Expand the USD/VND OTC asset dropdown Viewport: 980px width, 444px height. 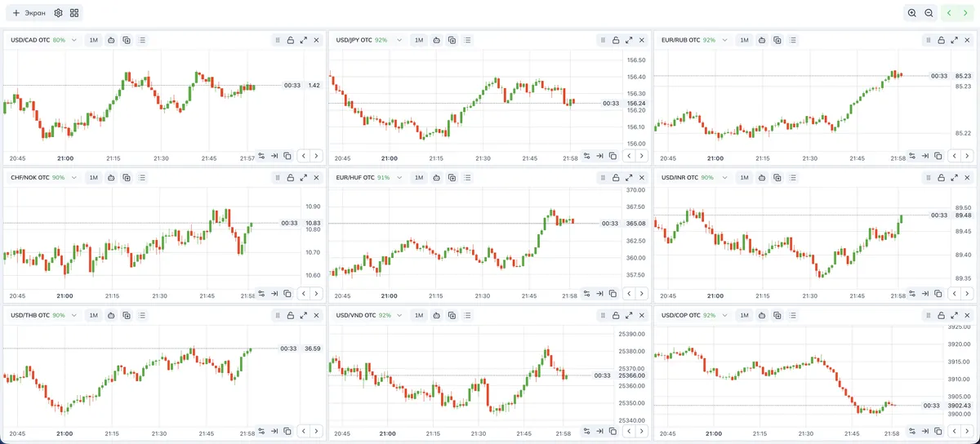[399, 315]
